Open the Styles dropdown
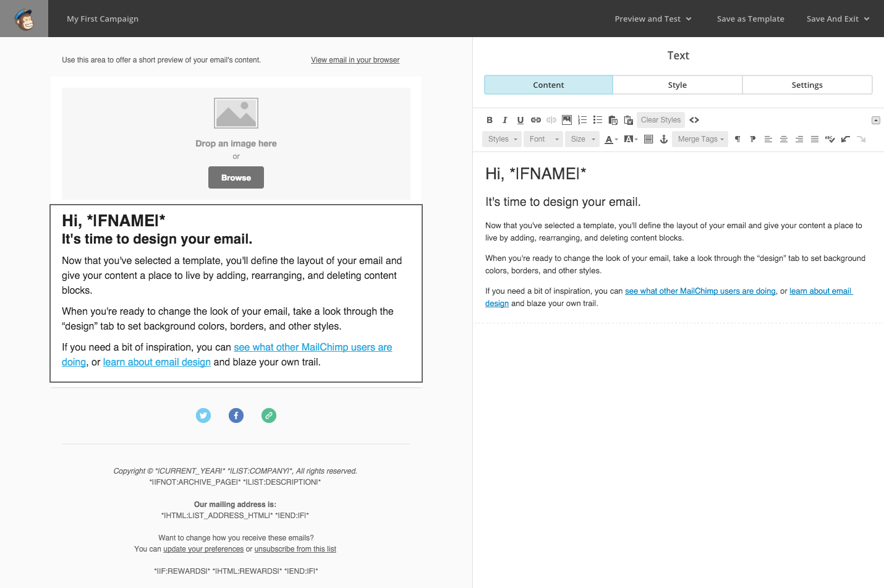 click(503, 139)
